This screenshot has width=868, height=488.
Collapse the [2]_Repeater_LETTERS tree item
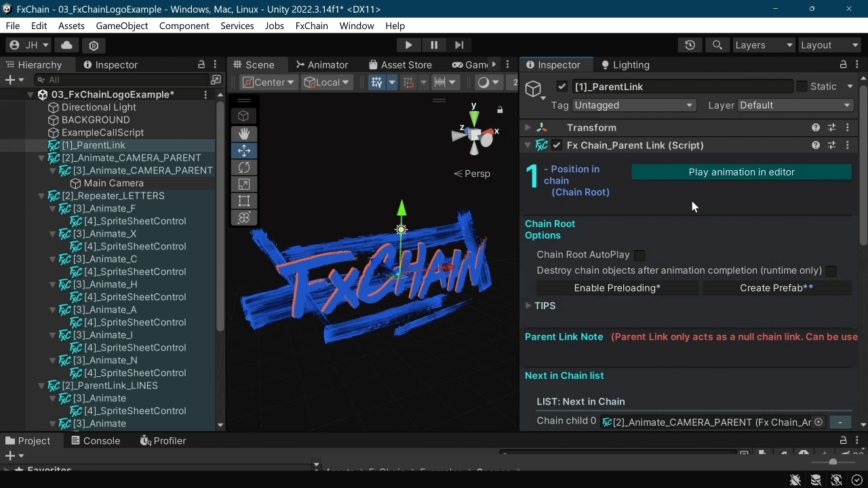click(x=42, y=196)
